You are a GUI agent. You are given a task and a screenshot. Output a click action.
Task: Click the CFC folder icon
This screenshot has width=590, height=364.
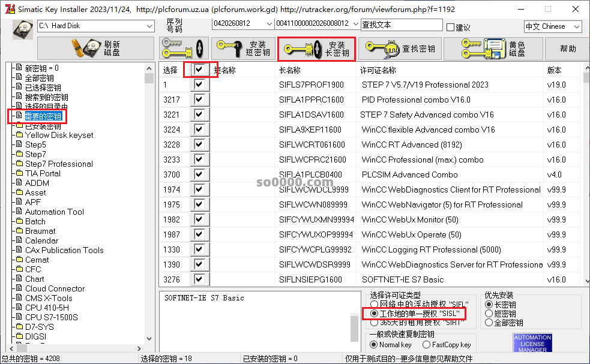pyautogui.click(x=20, y=269)
